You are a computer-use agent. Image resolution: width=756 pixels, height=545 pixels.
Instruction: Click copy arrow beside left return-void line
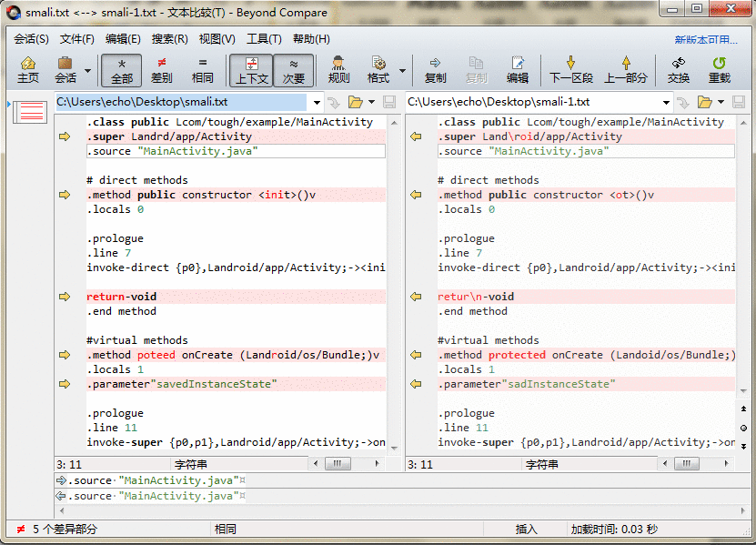click(x=65, y=297)
